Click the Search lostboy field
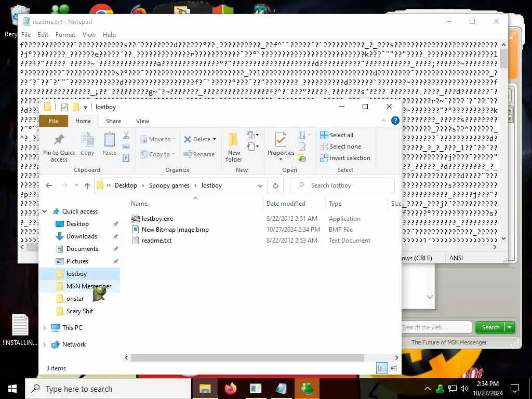Screen dimensions: 532x399 pyautogui.click(x=342, y=185)
